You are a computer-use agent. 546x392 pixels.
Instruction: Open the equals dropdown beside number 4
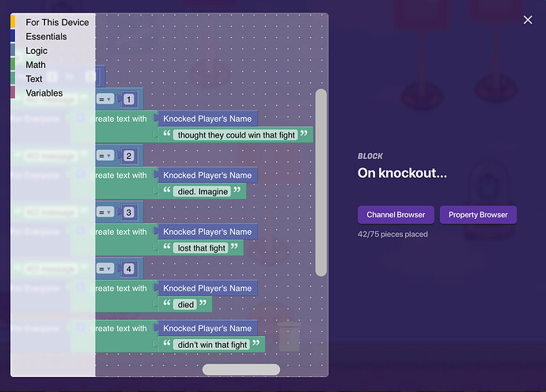pos(104,269)
